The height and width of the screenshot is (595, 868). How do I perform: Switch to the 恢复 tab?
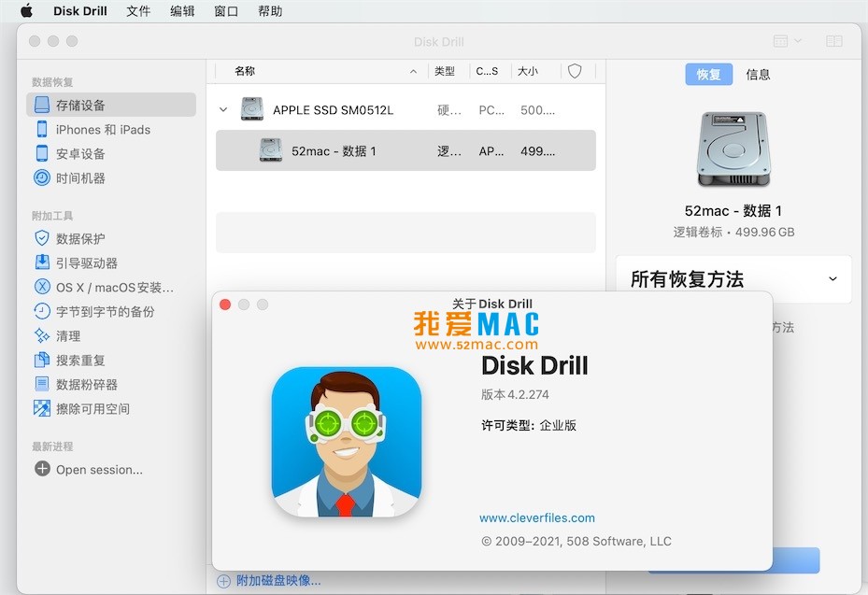tap(708, 74)
